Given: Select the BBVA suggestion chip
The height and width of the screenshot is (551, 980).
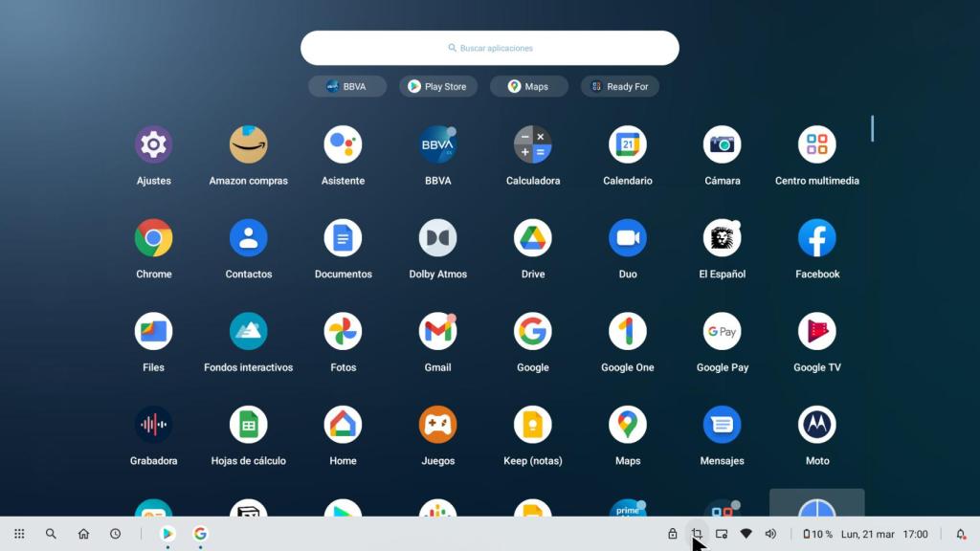Looking at the screenshot, I should (x=346, y=86).
